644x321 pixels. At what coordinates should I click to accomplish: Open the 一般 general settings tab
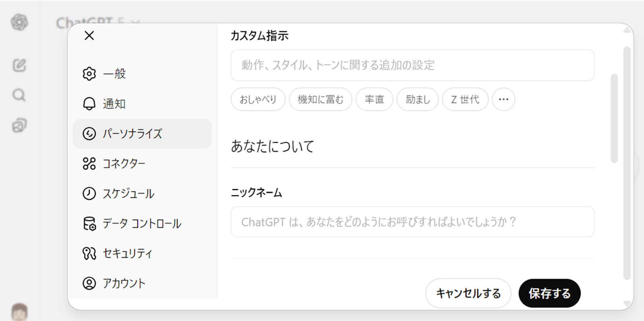114,74
